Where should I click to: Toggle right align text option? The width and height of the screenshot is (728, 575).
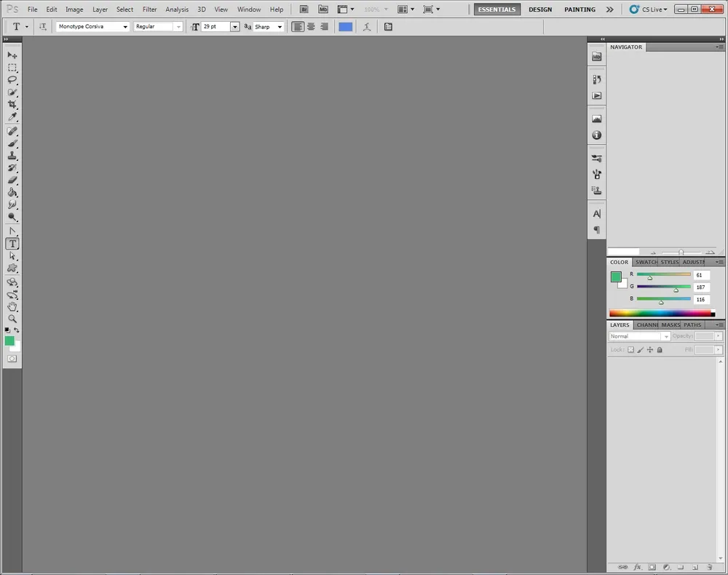[x=324, y=27]
